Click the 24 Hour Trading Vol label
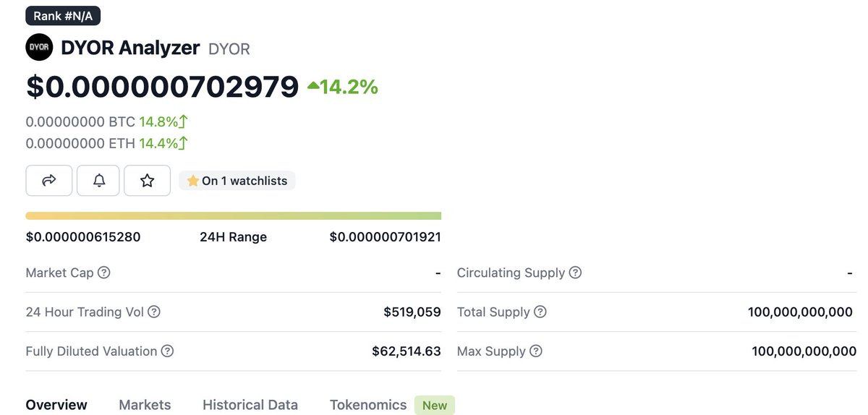Image resolution: width=868 pixels, height=415 pixels. pyautogui.click(x=85, y=312)
